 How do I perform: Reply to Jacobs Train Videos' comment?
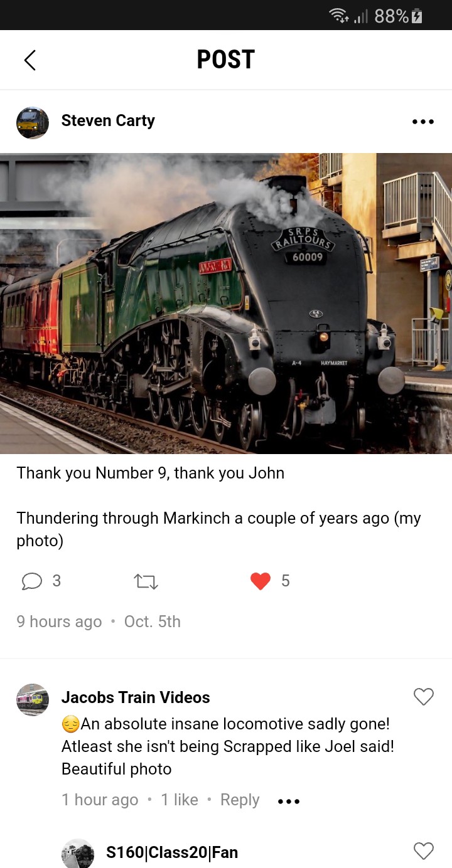[240, 800]
